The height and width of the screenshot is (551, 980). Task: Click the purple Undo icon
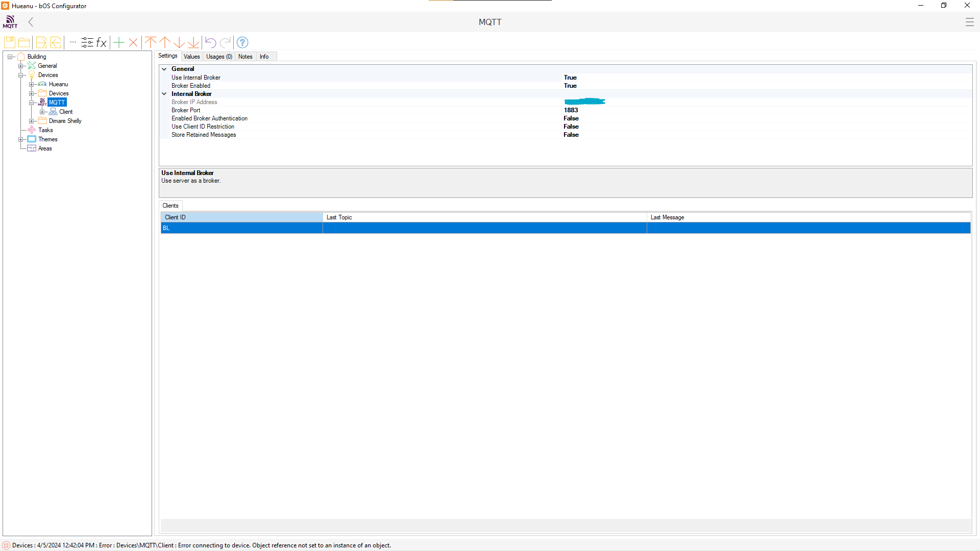click(x=210, y=42)
